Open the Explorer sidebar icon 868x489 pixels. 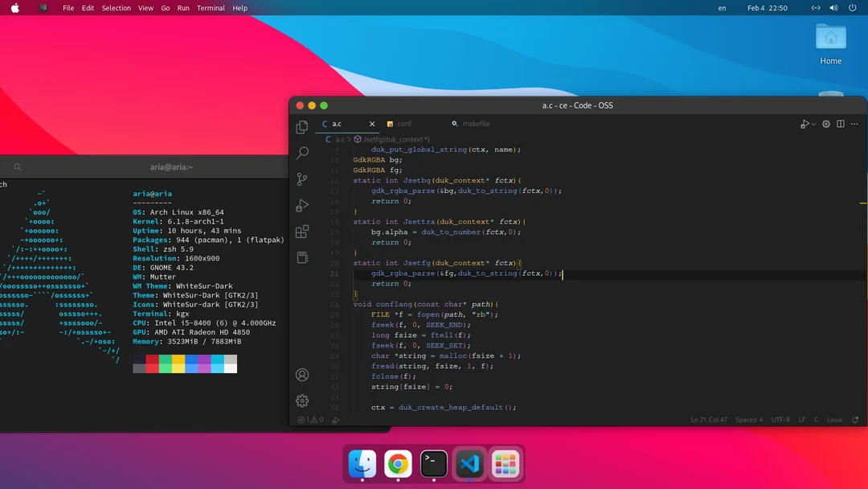point(302,127)
